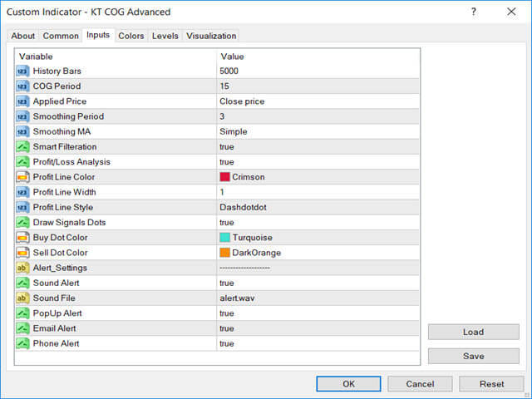This screenshot has height=399, width=532.
Task: Open the help question mark in title bar
Action: [x=474, y=12]
